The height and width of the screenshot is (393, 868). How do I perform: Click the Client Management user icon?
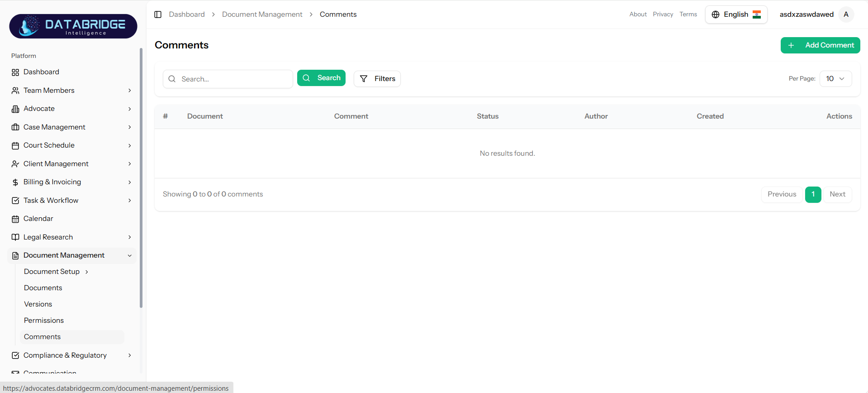click(15, 164)
